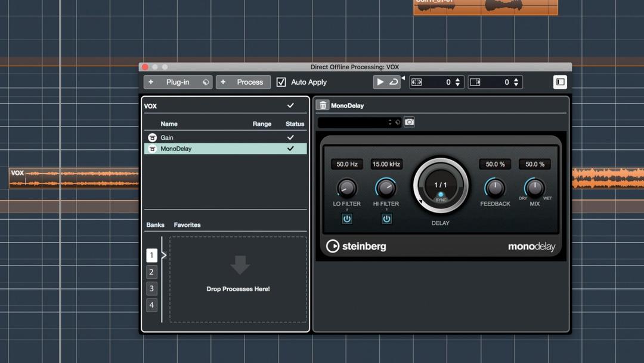Select the Banks tab
Image resolution: width=644 pixels, height=363 pixels.
(155, 224)
